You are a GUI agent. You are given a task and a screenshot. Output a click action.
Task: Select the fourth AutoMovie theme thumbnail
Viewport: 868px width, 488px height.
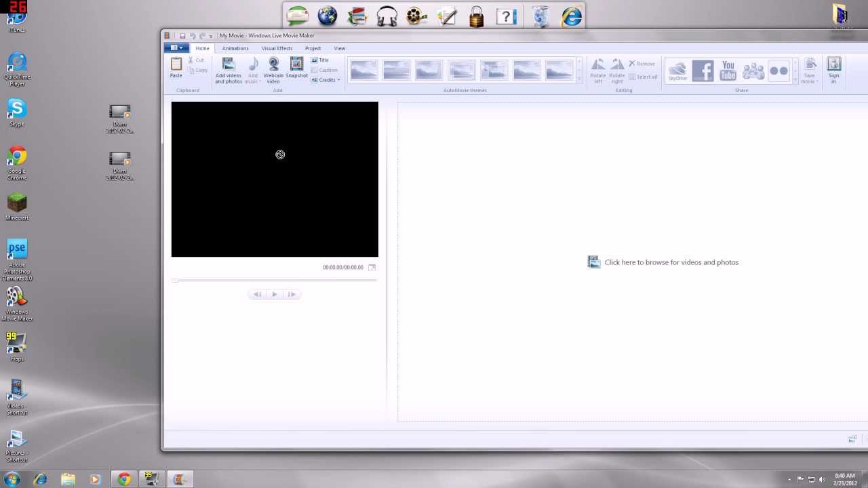pyautogui.click(x=462, y=69)
